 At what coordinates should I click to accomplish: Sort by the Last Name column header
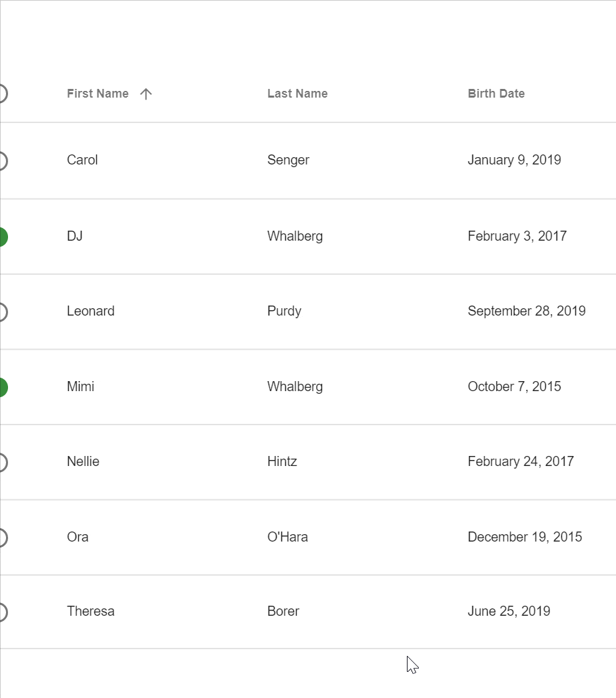pyautogui.click(x=297, y=94)
